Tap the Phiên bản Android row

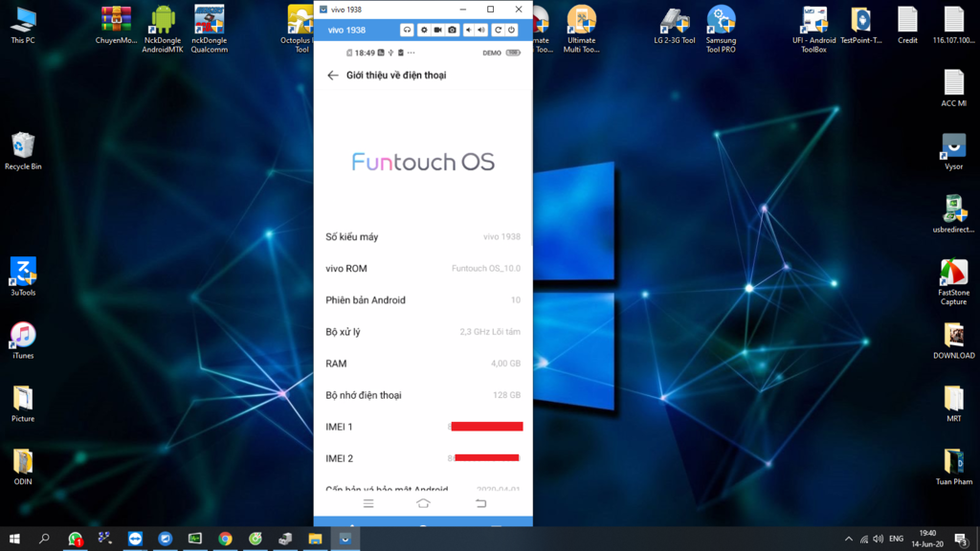[423, 299]
